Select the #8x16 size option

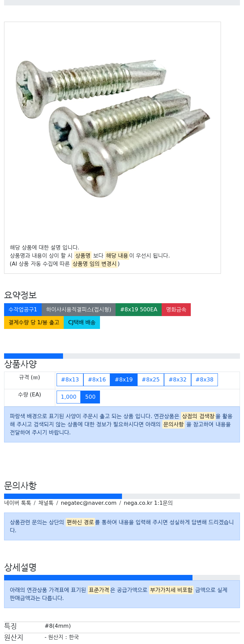(97, 379)
